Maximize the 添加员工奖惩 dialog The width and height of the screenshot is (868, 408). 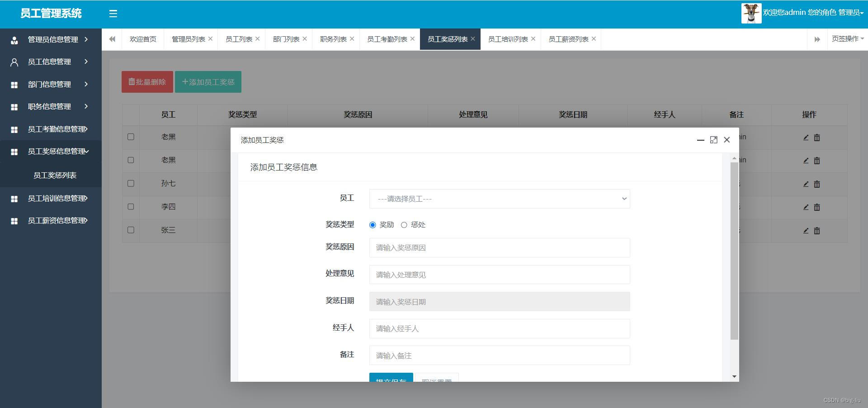[x=713, y=140]
